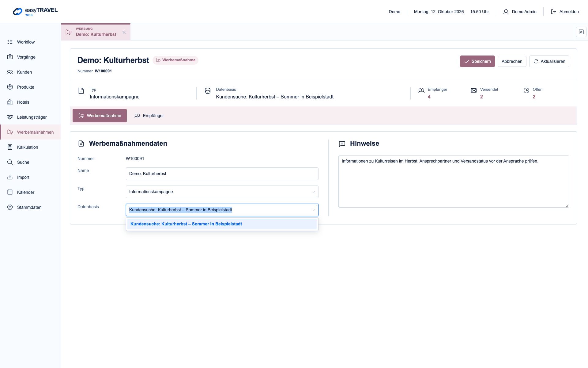Close all tabs via top-right box icon
This screenshot has height=368, width=588.
pos(581,32)
